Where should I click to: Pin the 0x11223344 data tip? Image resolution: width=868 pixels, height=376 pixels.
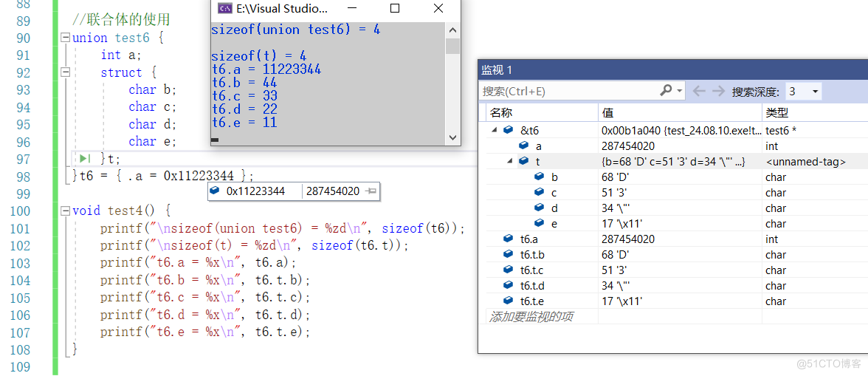371,191
